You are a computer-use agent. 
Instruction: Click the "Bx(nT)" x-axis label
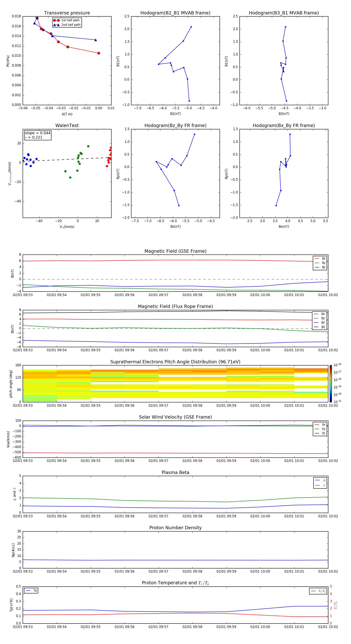(x=284, y=227)
